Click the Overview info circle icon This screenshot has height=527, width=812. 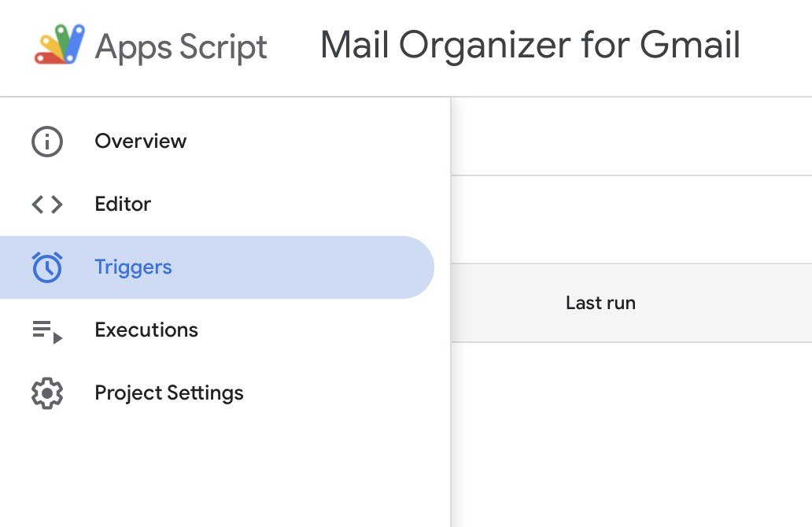point(47,142)
